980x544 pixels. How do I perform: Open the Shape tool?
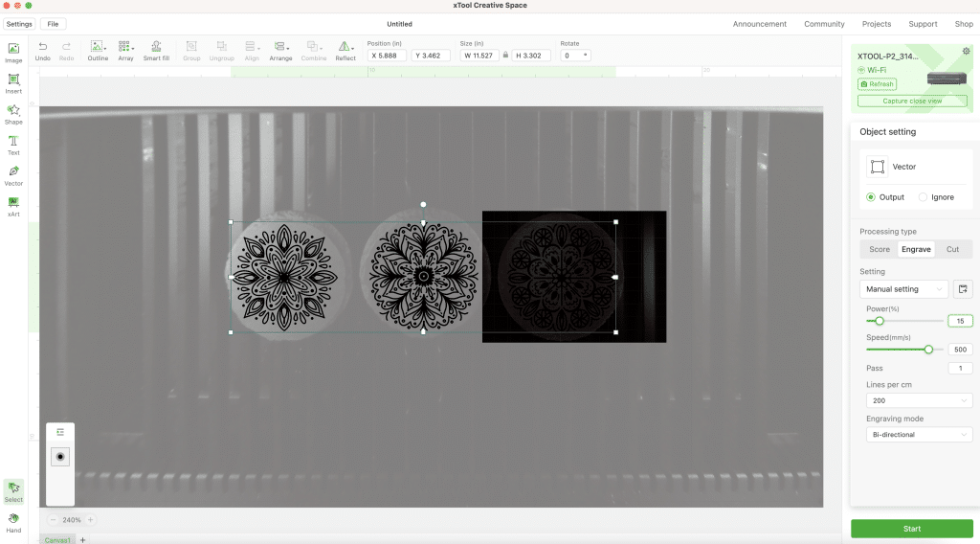pos(13,114)
